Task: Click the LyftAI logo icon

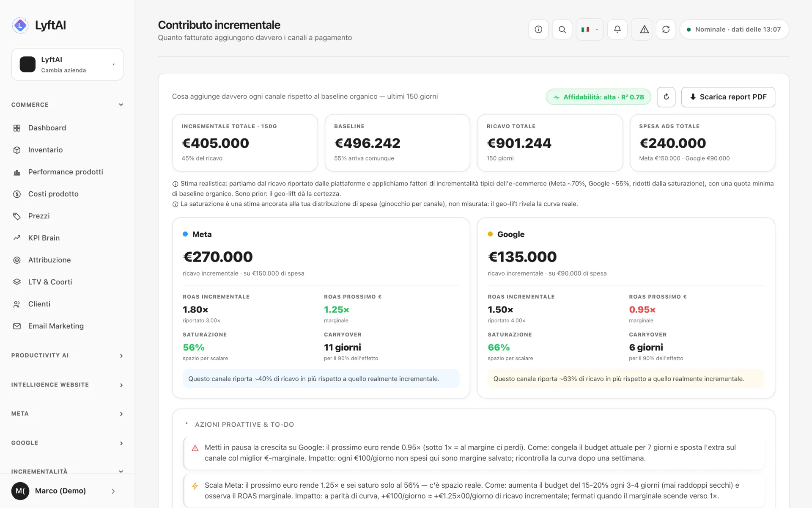Action: click(20, 25)
